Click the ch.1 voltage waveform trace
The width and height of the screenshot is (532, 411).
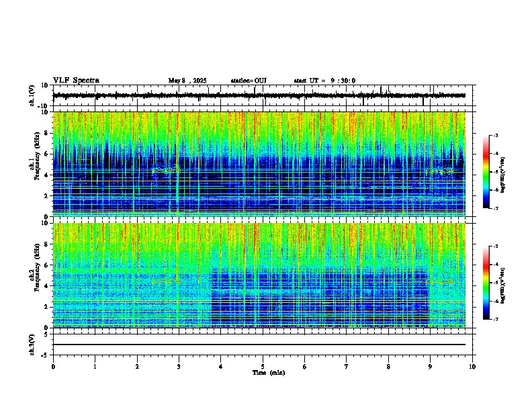[259, 95]
